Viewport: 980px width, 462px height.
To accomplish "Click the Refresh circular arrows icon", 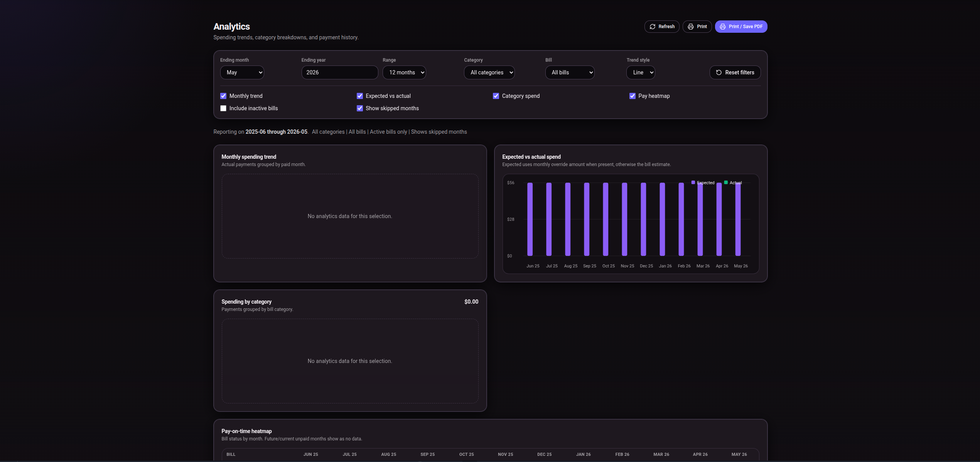I will tap(653, 27).
